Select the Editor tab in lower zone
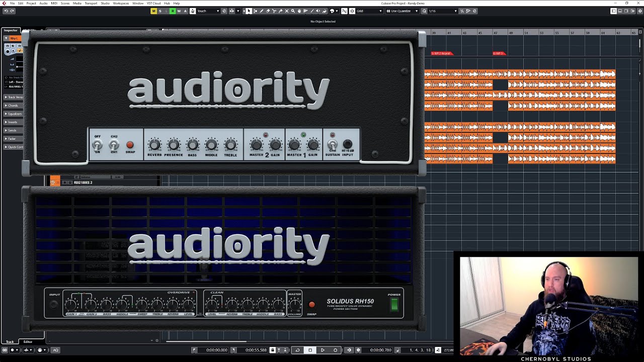The width and height of the screenshot is (644, 362). click(28, 342)
